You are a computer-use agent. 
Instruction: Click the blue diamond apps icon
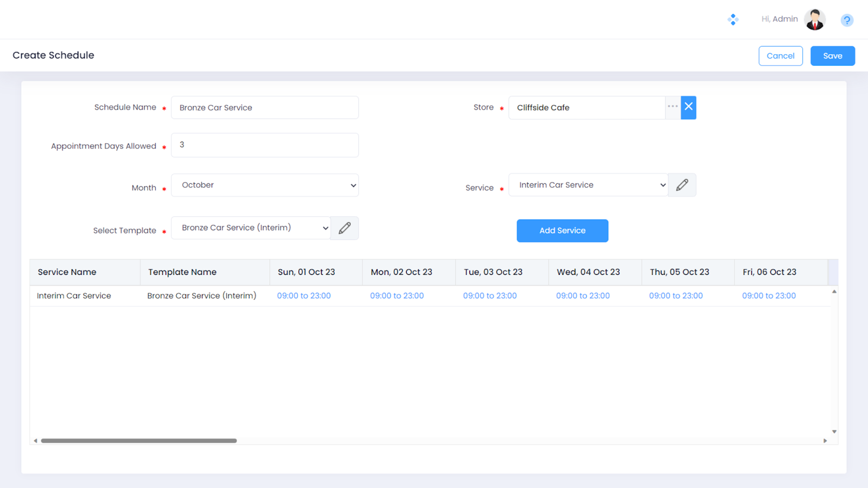733,20
